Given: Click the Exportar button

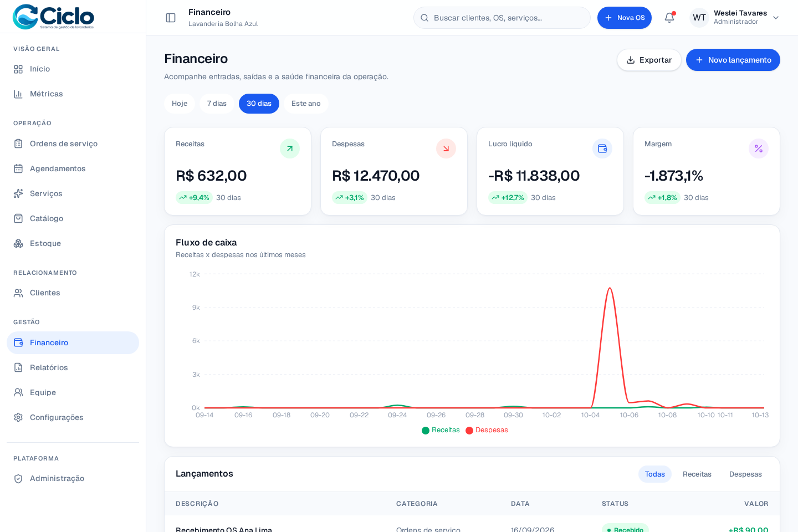Looking at the screenshot, I should [649, 60].
